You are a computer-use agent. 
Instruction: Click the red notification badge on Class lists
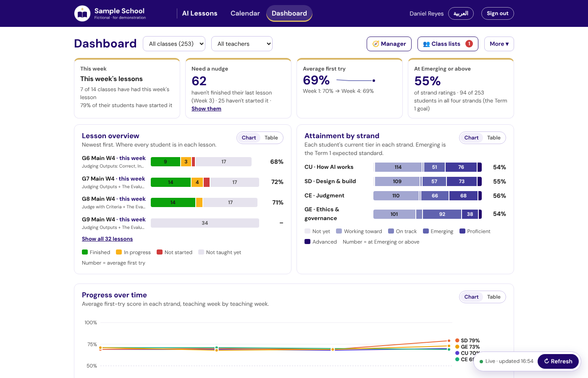(469, 44)
